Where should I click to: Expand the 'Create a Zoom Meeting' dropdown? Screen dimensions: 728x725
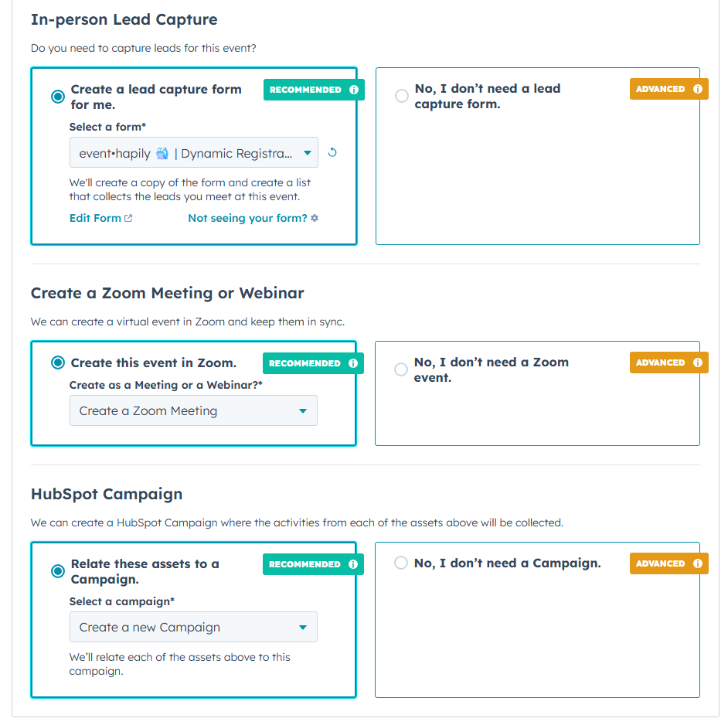(193, 411)
